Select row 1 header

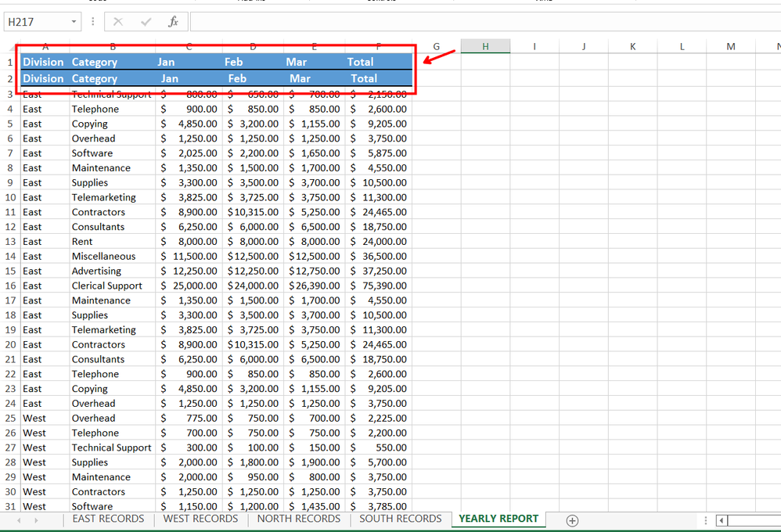coord(10,63)
